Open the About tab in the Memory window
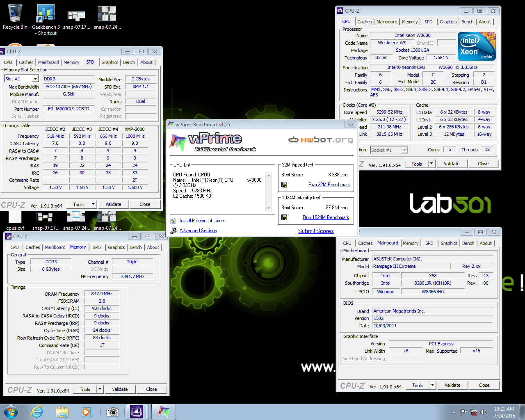The height and width of the screenshot is (420, 525). (153, 247)
